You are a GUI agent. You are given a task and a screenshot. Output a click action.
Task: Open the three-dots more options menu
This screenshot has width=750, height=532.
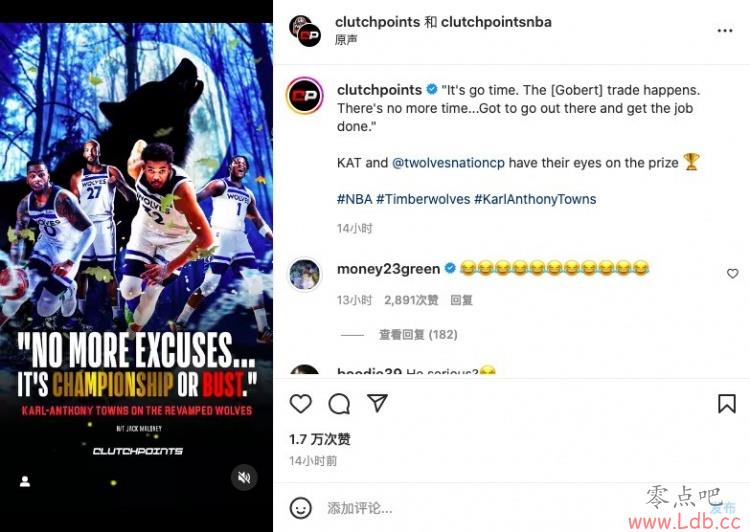pos(725,31)
